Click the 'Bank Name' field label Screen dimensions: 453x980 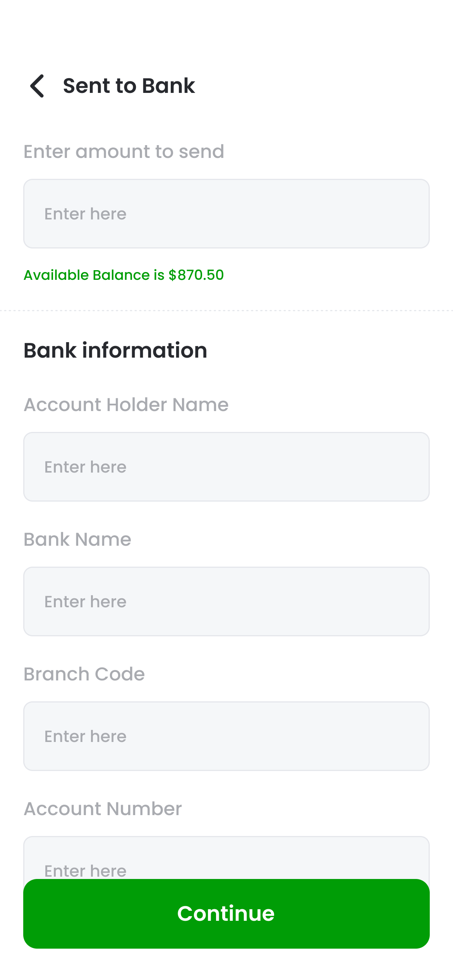[77, 540]
